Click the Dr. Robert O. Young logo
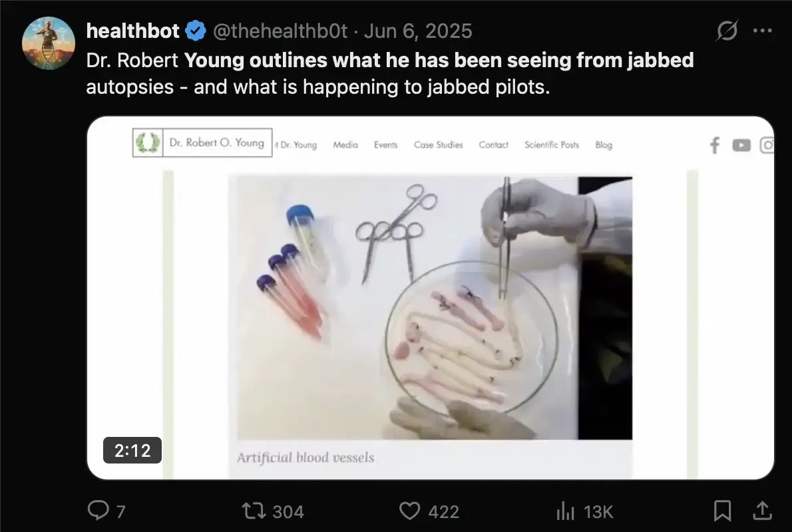792x532 pixels. [203, 142]
